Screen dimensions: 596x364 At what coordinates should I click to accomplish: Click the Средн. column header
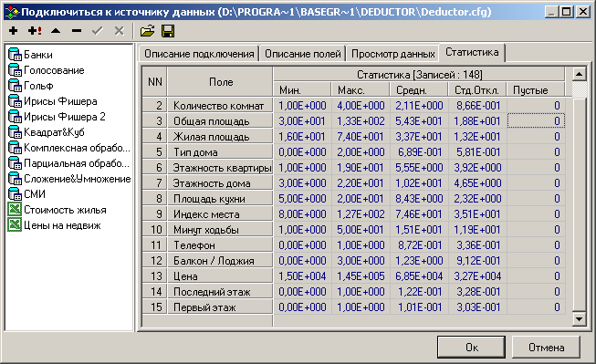coord(419,90)
